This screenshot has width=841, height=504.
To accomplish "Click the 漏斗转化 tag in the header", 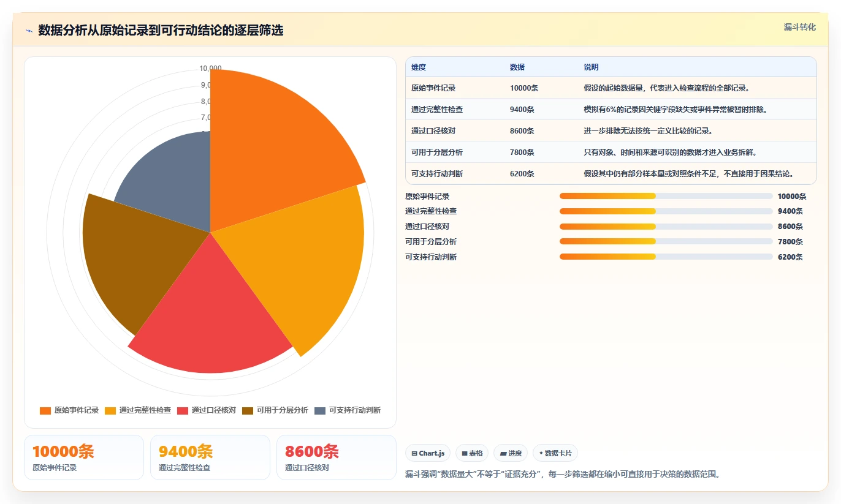I will tap(800, 27).
